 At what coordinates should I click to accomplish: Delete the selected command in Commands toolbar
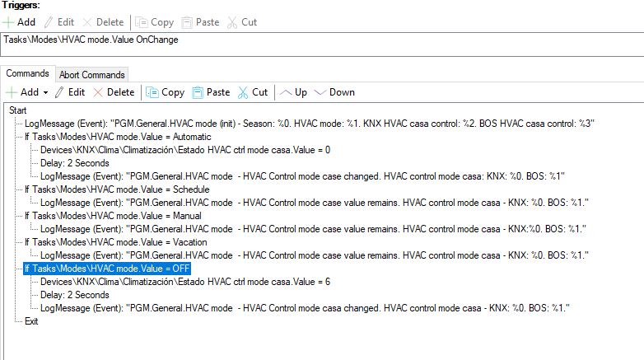(114, 92)
